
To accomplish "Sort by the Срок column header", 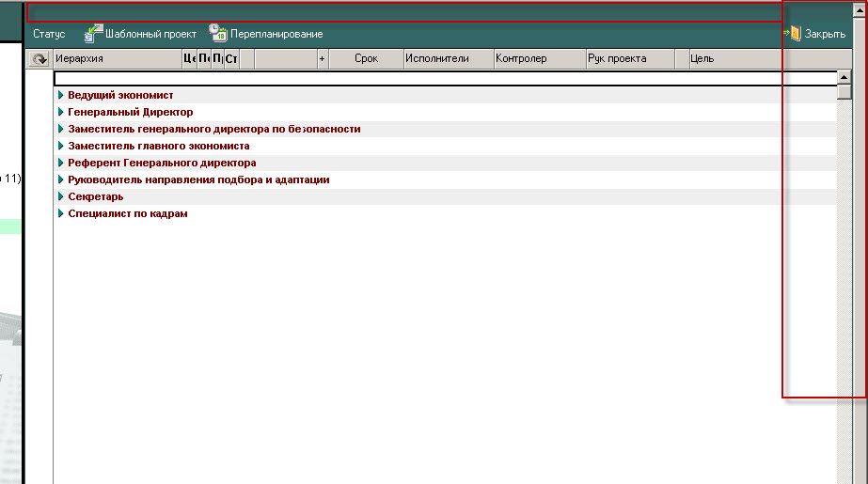I will (366, 59).
